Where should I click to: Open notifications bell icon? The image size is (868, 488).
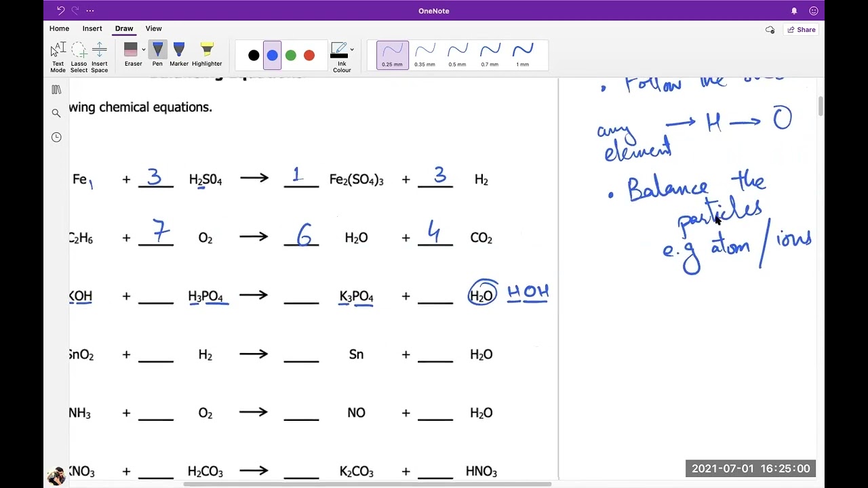pos(794,11)
